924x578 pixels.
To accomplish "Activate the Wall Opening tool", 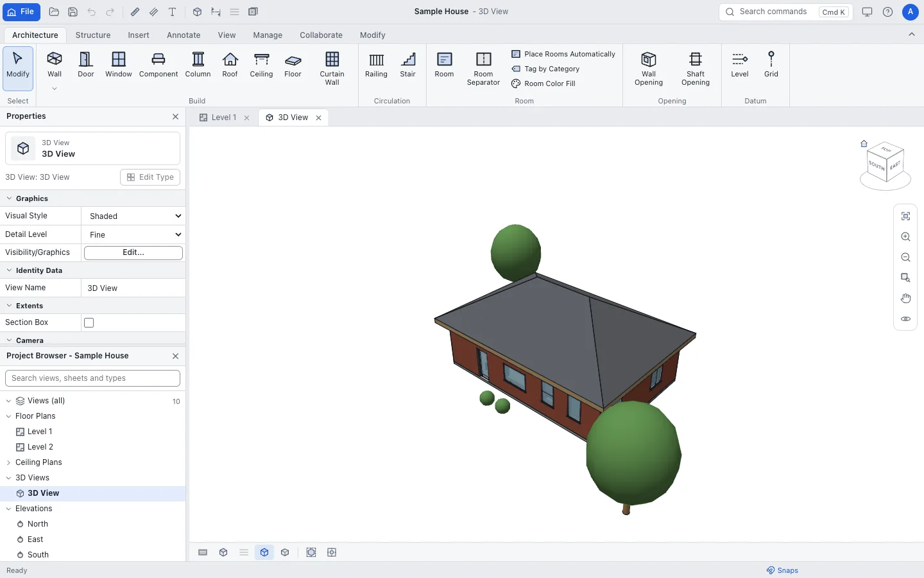I will click(649, 69).
